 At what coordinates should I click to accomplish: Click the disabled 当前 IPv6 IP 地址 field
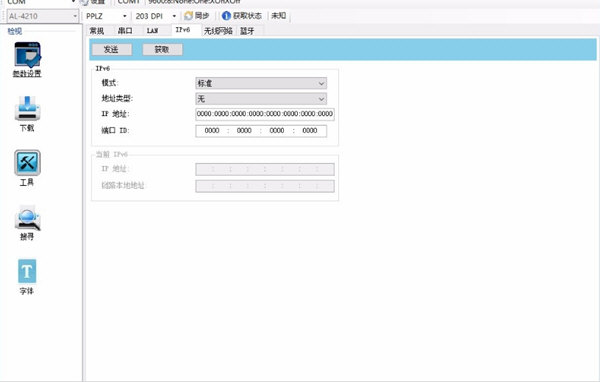coord(265,169)
